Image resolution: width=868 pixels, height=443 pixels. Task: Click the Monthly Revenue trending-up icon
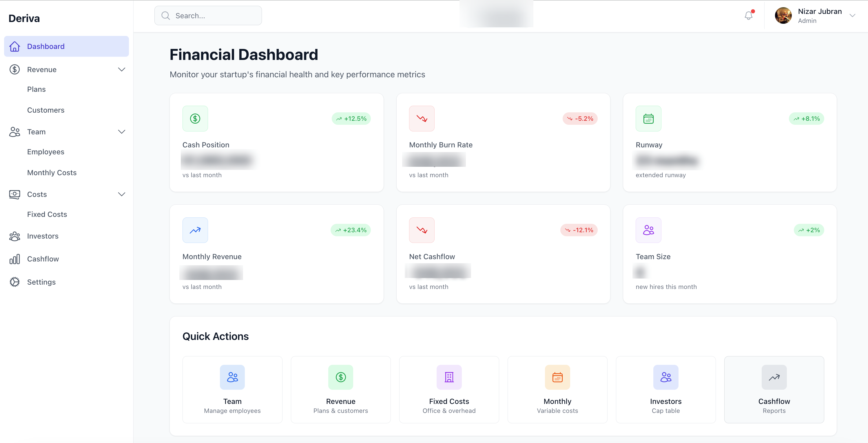[195, 230]
